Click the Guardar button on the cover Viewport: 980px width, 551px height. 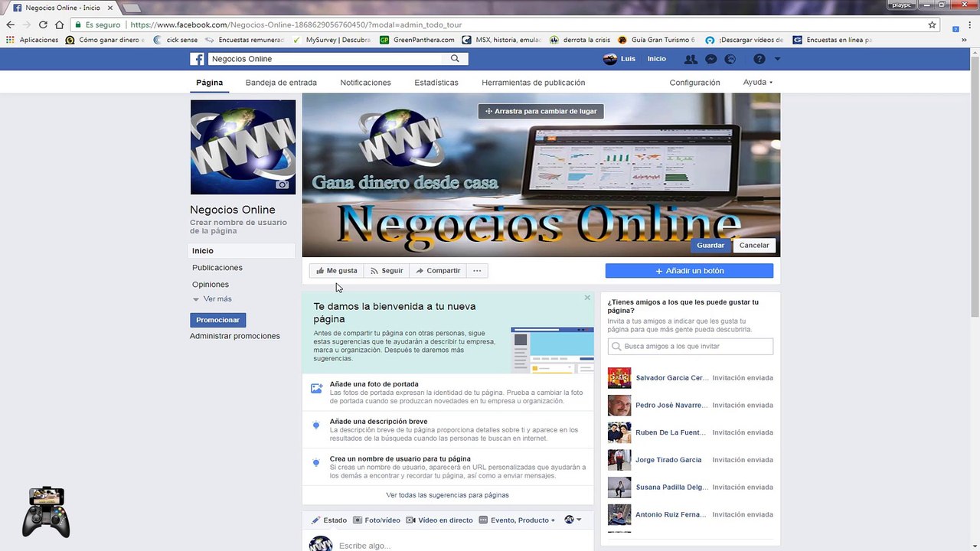point(710,246)
